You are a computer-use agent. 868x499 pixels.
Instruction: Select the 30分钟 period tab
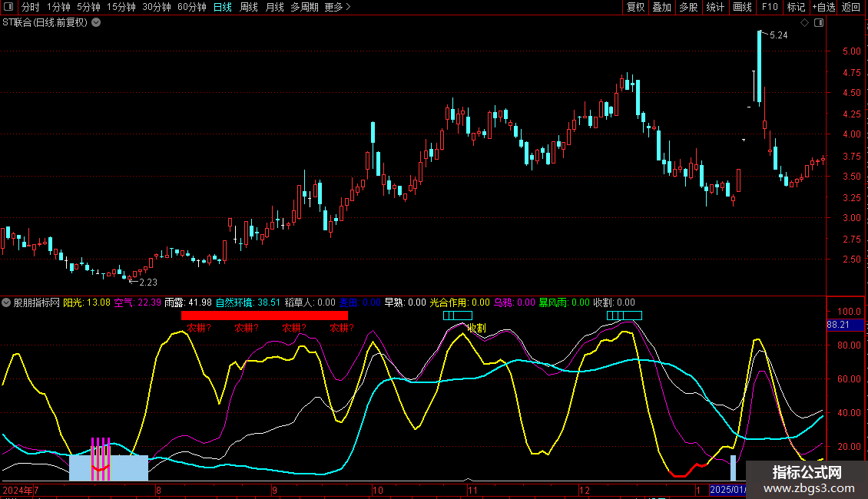tap(157, 7)
